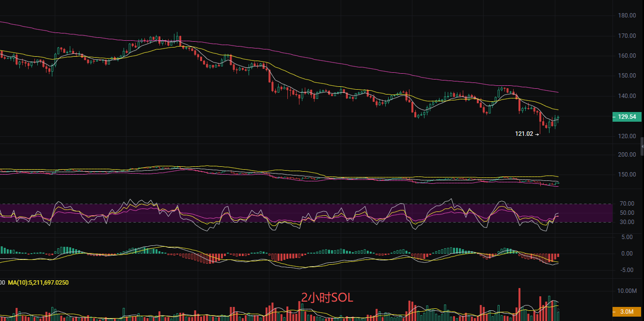Click the 180.00 price axis label
644x321 pixels.
[x=627, y=16]
